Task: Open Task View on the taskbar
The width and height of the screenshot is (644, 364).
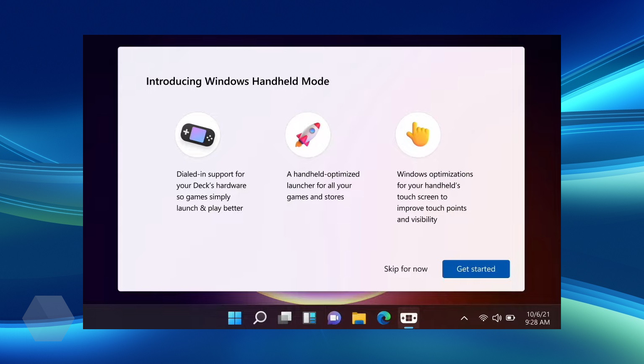Action: click(285, 318)
